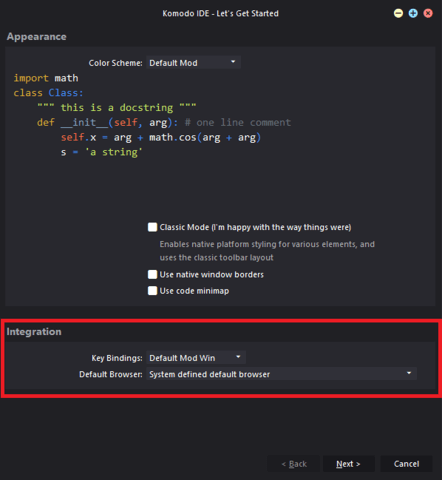Click the Color Scheme dropdown arrow
Viewport: 442px width, 480px height.
[x=233, y=62]
